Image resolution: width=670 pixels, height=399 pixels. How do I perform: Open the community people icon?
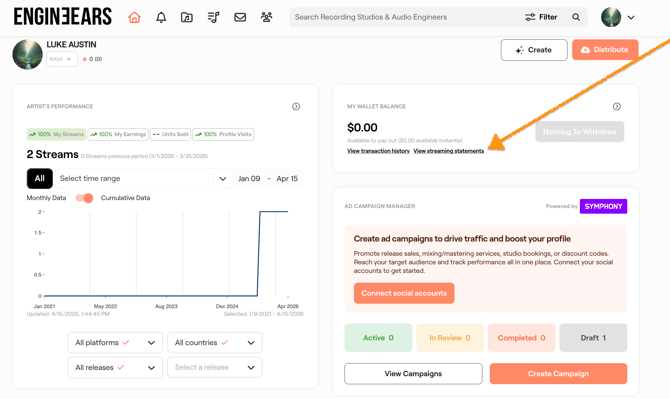tap(267, 17)
